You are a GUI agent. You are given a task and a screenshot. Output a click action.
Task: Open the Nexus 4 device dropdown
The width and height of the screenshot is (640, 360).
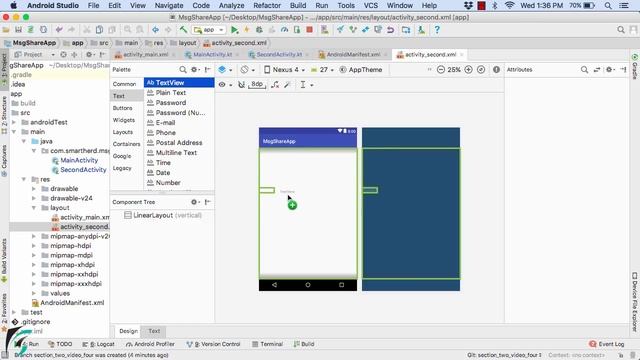click(284, 70)
